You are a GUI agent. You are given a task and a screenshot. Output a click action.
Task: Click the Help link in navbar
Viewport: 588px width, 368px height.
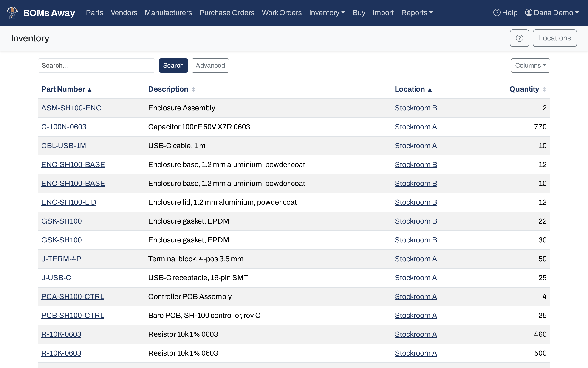[x=505, y=13]
